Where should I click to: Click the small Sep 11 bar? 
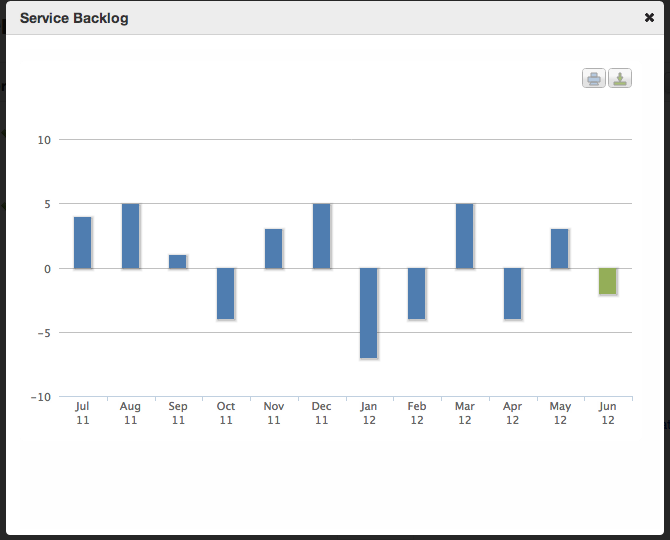pyautogui.click(x=177, y=261)
